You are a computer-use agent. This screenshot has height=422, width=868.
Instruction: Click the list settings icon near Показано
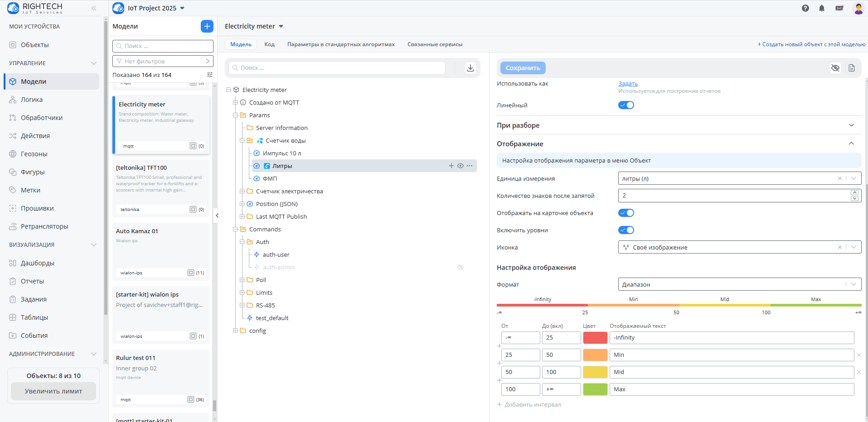click(x=209, y=75)
